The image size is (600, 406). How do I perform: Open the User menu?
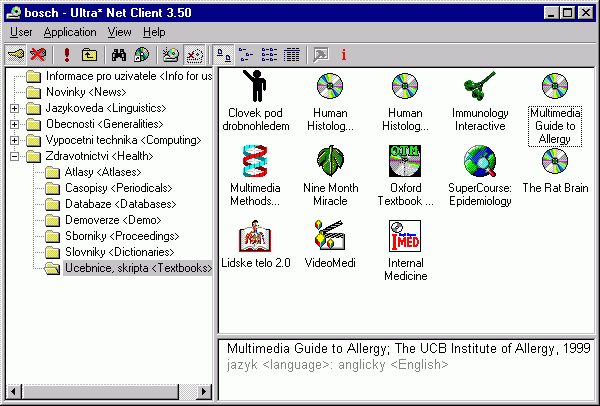(21, 32)
